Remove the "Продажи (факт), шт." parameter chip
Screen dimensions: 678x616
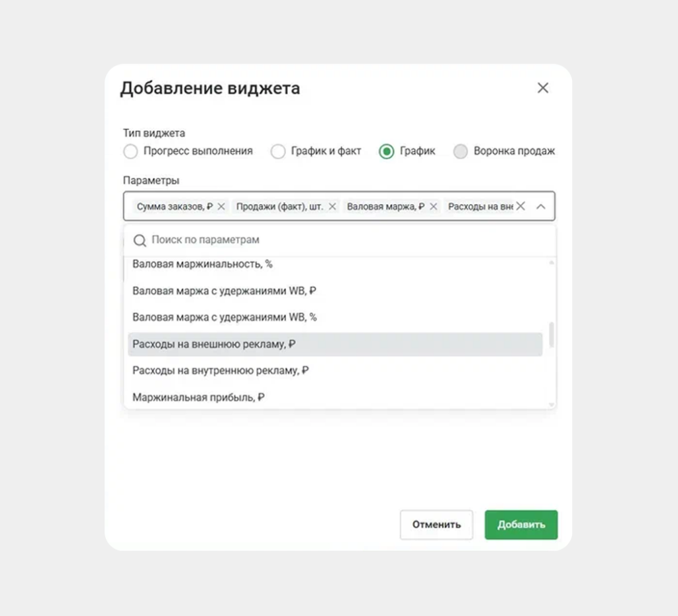point(332,206)
